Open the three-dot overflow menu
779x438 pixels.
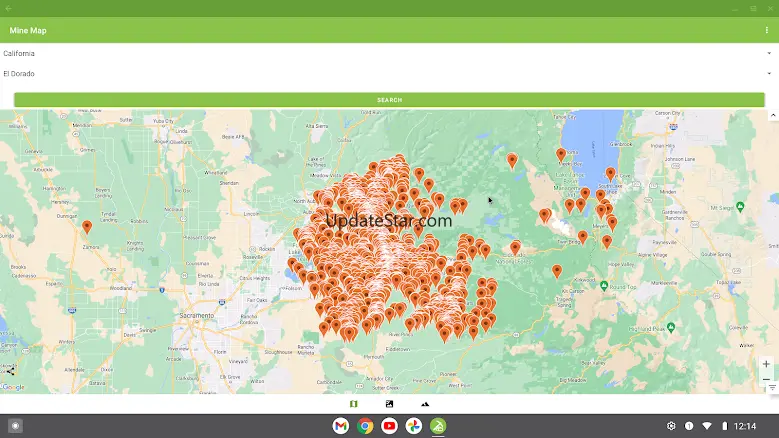(x=767, y=30)
